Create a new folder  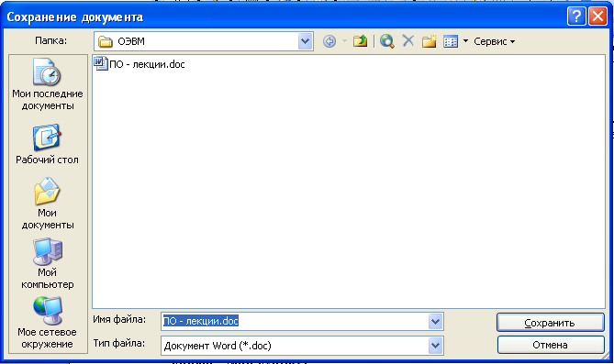coord(430,41)
